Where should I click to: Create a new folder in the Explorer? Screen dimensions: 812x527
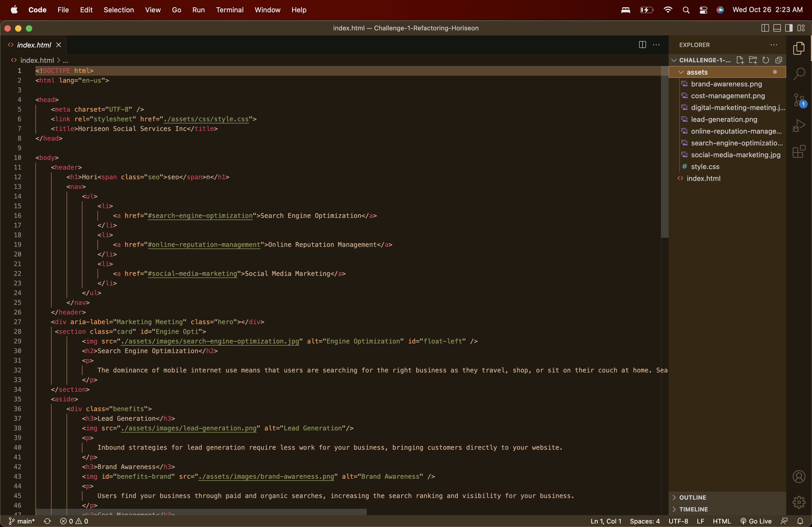point(753,60)
